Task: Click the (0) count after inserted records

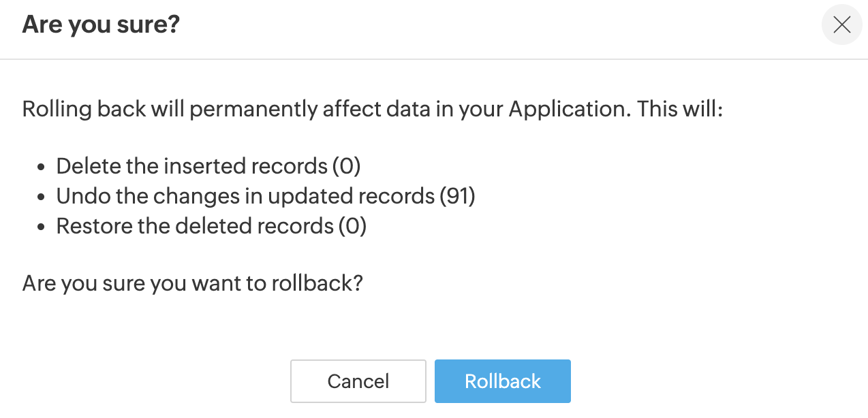Action: click(346, 166)
